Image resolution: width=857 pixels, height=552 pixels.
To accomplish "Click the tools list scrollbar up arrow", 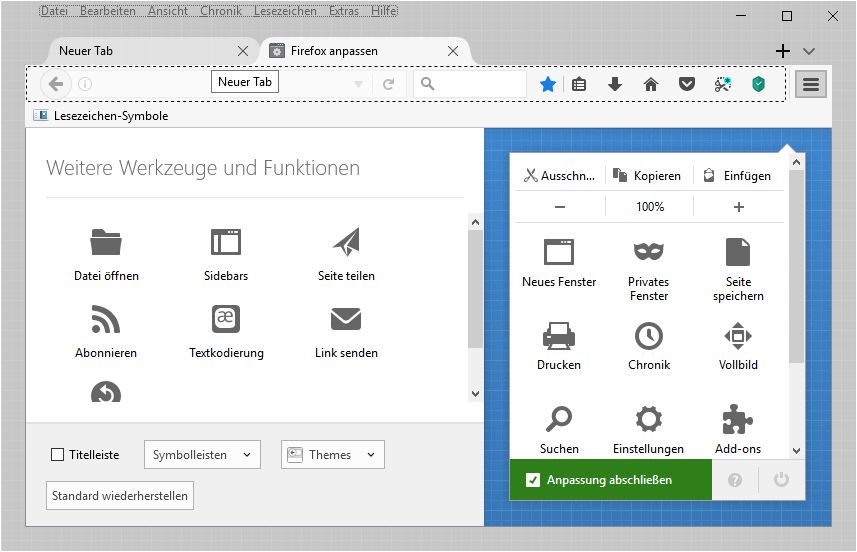I will coord(475,222).
